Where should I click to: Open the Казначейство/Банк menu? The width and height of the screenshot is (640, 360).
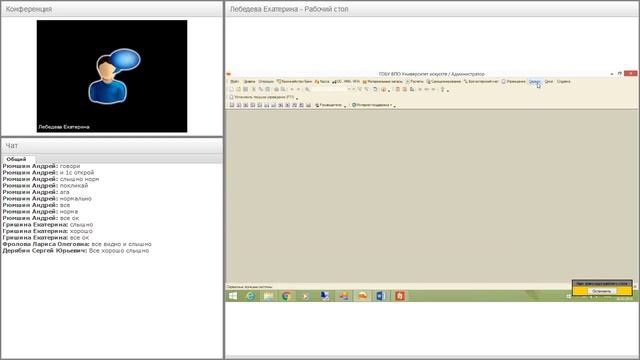tap(294, 82)
